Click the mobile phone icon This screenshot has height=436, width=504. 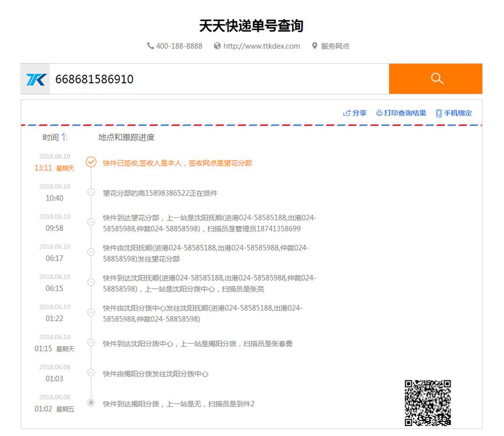click(439, 113)
